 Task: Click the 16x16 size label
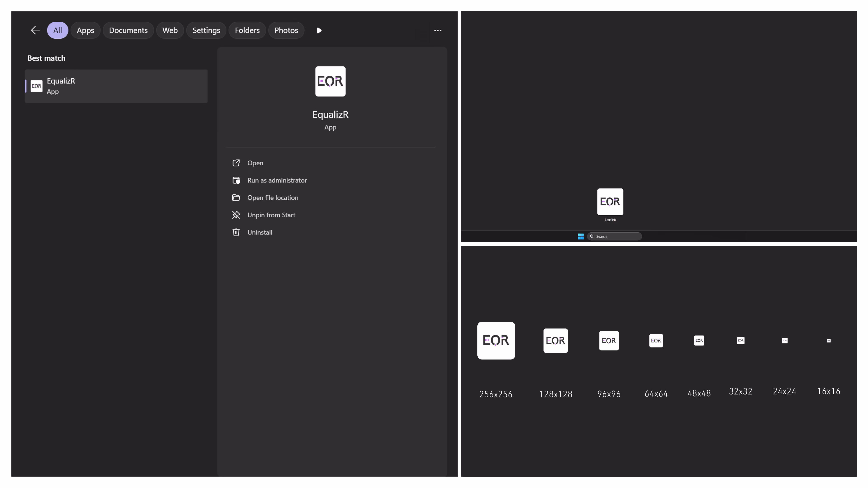coord(829,391)
